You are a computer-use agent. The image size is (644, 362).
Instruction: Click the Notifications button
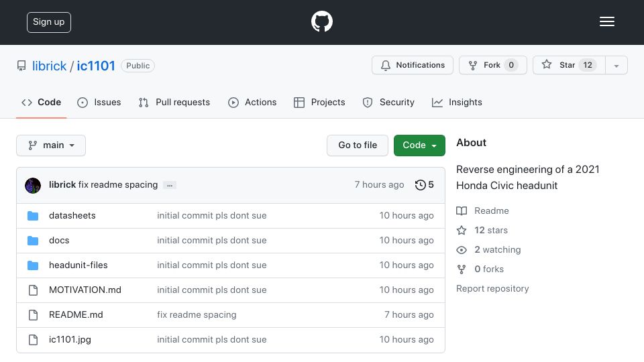[413, 65]
